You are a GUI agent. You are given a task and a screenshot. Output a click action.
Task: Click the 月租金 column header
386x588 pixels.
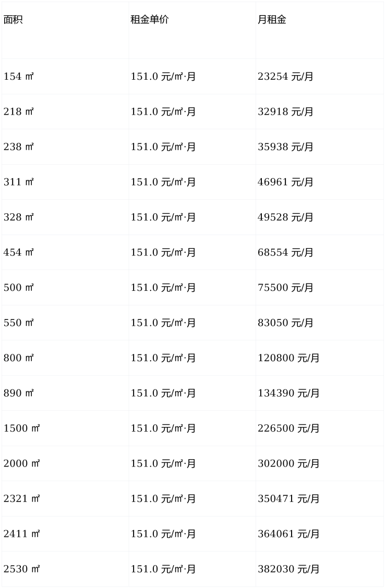(272, 20)
